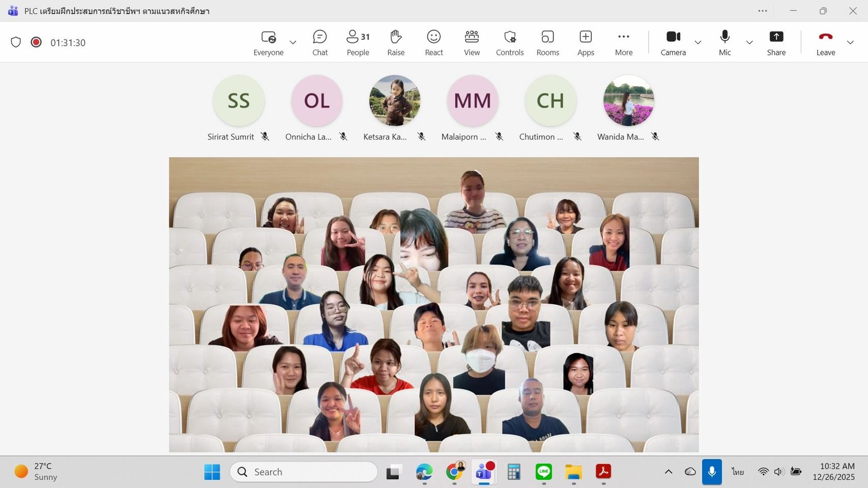Toggle the Mic mute button

click(x=725, y=43)
